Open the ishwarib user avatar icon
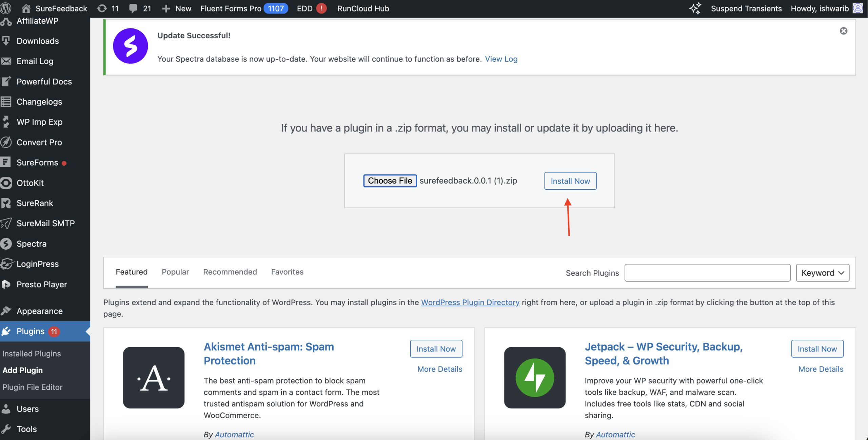 pyautogui.click(x=857, y=8)
